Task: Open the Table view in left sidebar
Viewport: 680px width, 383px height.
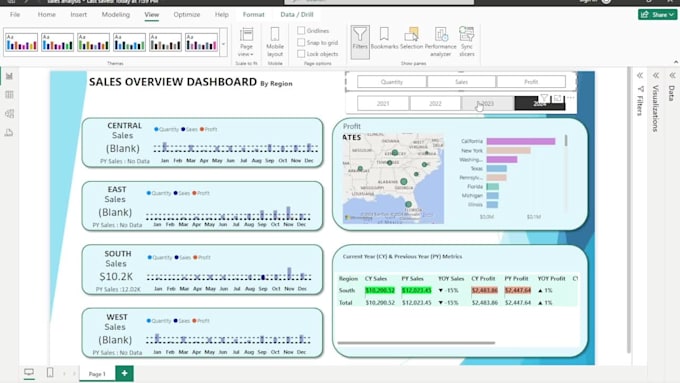Action: [9, 95]
